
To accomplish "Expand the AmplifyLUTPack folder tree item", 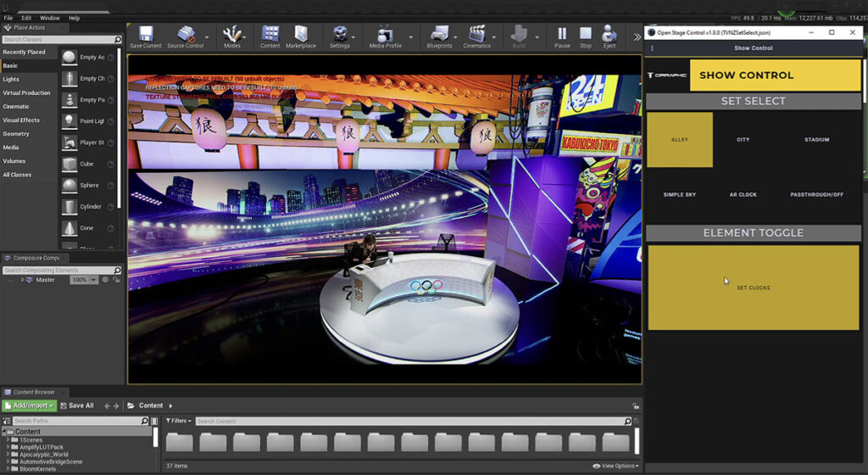I will coord(8,447).
